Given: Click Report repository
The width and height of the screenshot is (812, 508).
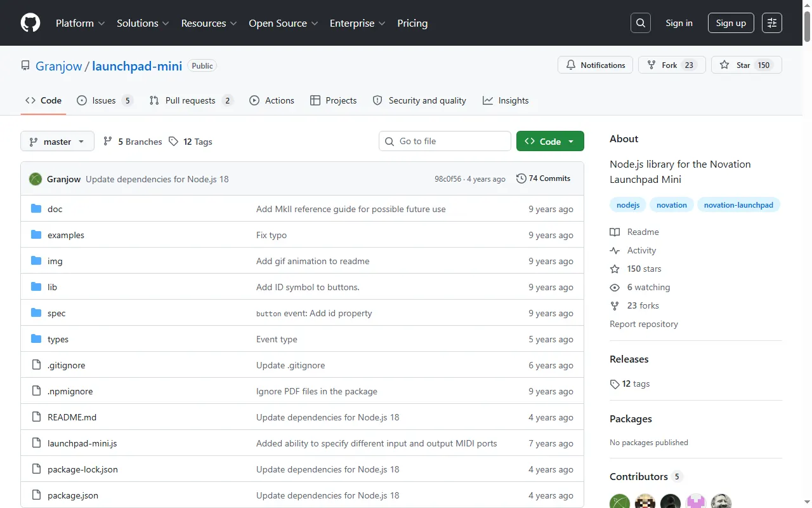Looking at the screenshot, I should (644, 324).
